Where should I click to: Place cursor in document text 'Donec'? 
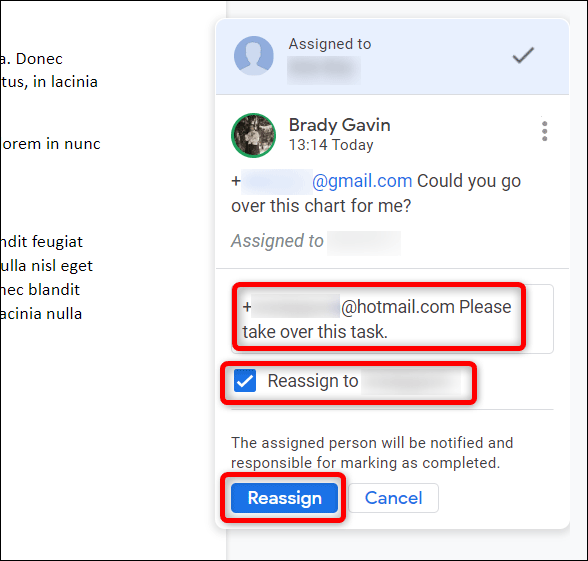coord(39,59)
